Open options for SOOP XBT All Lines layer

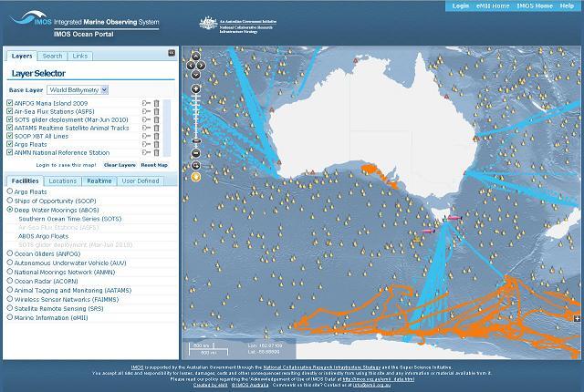(x=146, y=136)
